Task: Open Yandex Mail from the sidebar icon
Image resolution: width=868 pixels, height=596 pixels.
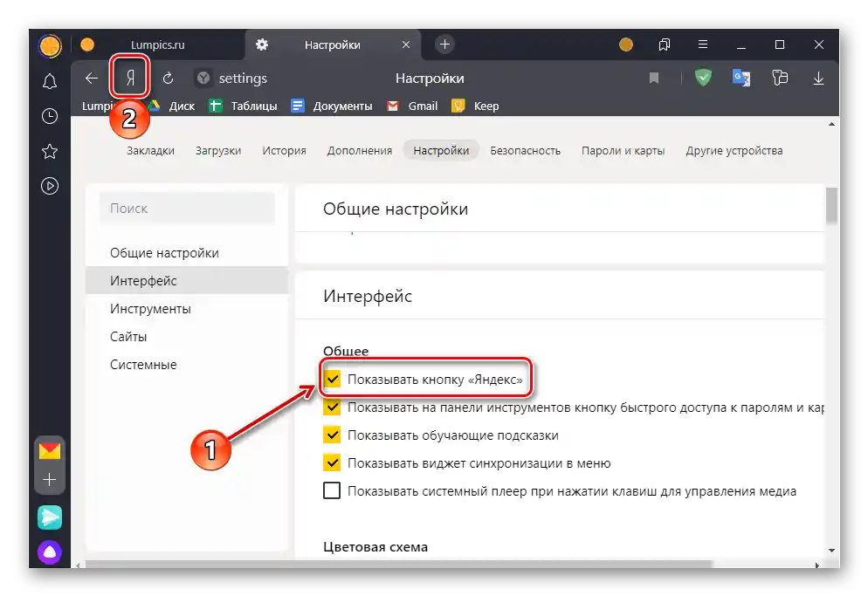Action: click(x=50, y=453)
